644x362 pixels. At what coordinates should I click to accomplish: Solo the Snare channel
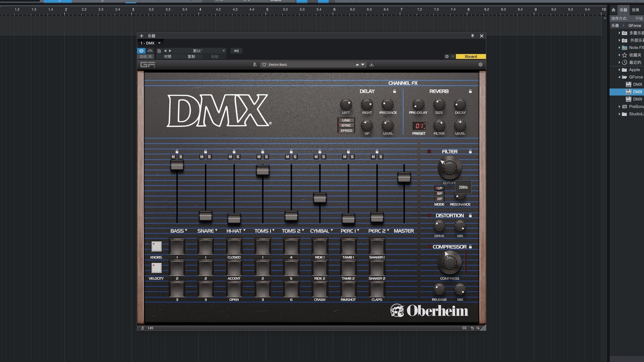[x=209, y=157]
